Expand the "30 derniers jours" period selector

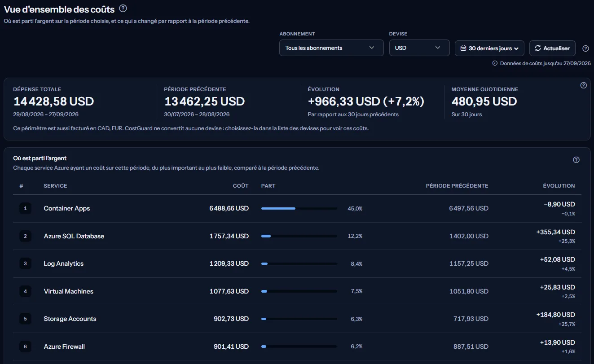tap(489, 48)
